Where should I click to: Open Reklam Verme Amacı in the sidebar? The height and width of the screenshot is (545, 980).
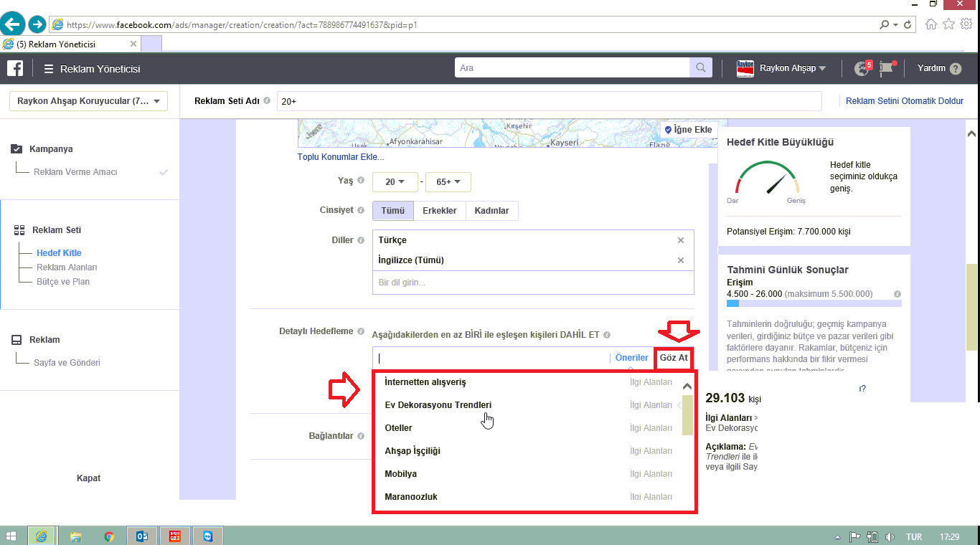click(x=75, y=172)
